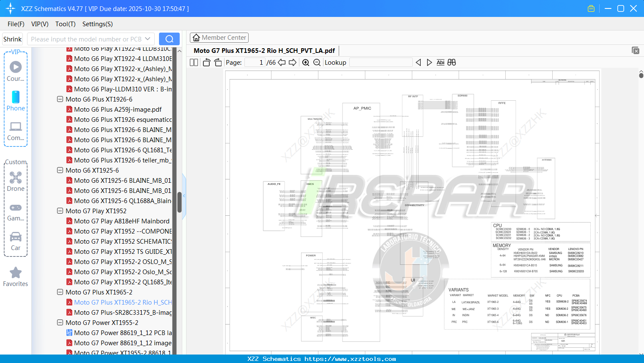This screenshot has width=644, height=363.
Task: Switch to the Rio H_SCH_PVT_LA.pdf document tab
Action: point(264,50)
